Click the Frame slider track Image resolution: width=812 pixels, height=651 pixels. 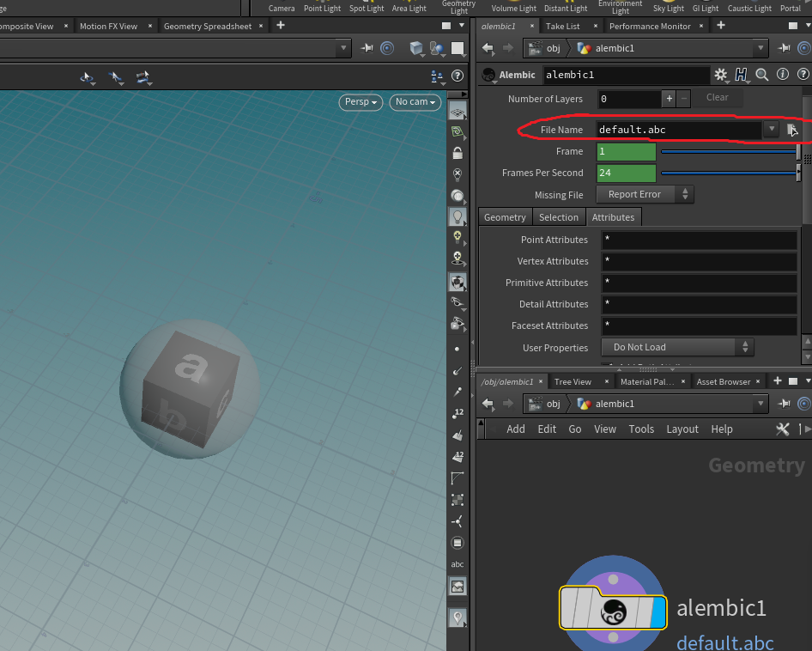(x=729, y=151)
